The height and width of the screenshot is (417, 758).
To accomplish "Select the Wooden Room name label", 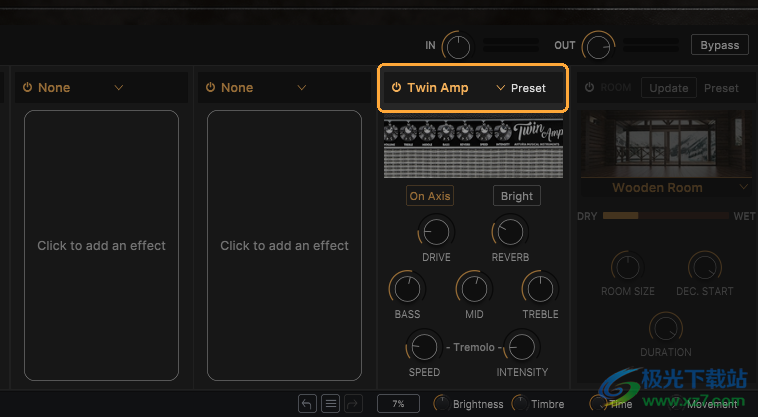I will (x=657, y=187).
